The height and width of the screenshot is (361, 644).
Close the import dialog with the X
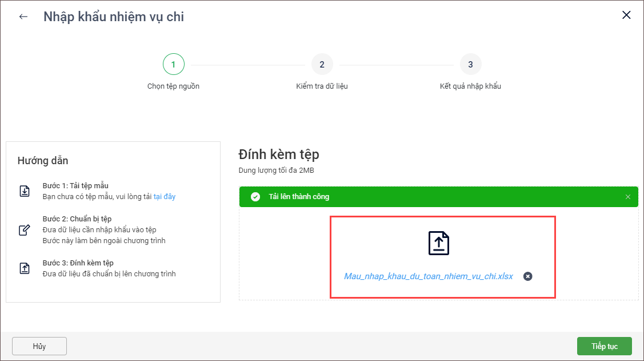(x=626, y=15)
